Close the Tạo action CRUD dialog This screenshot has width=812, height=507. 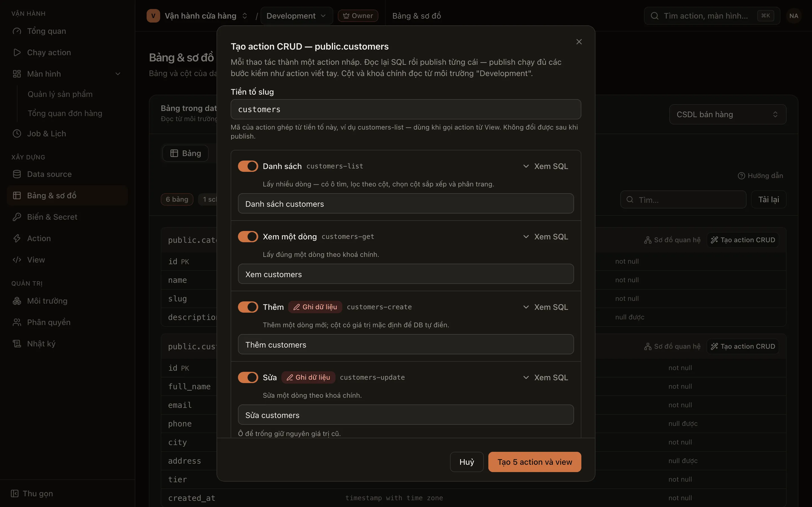coord(579,42)
